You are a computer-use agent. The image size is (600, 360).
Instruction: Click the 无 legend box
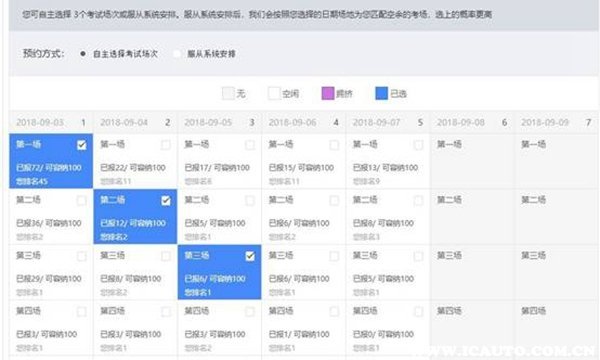click(228, 93)
